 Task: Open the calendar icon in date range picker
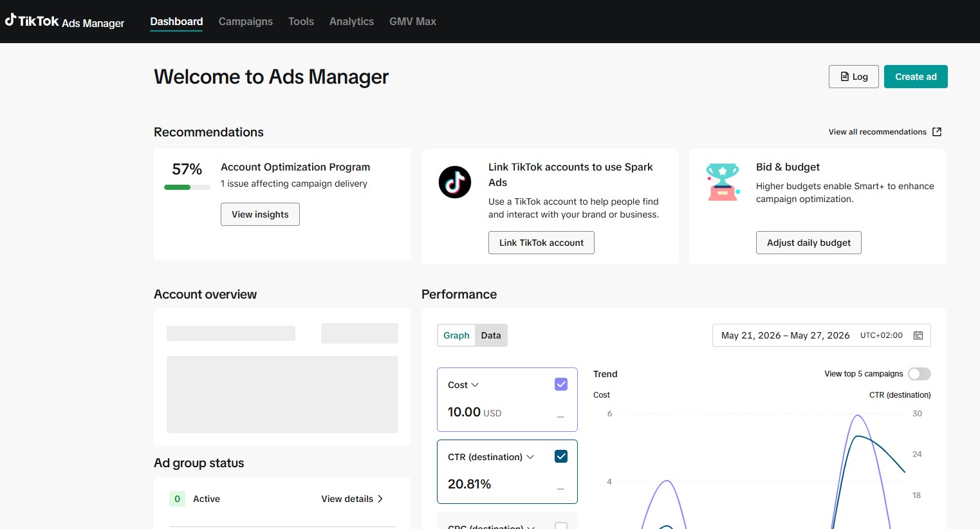click(x=918, y=335)
